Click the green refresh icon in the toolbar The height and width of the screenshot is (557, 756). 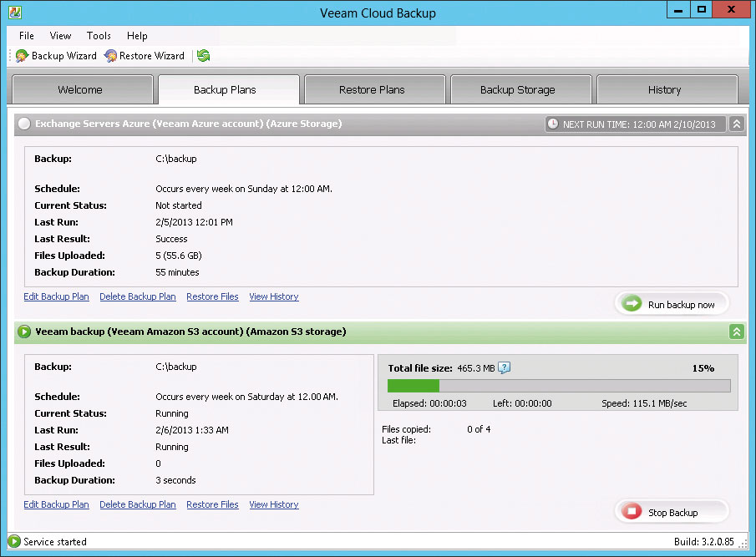point(202,55)
